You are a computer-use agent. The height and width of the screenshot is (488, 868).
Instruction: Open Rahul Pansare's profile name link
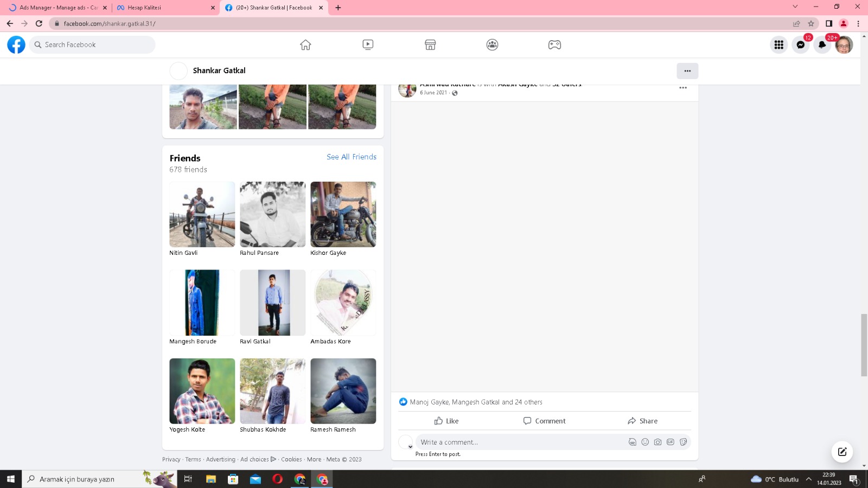click(x=259, y=253)
